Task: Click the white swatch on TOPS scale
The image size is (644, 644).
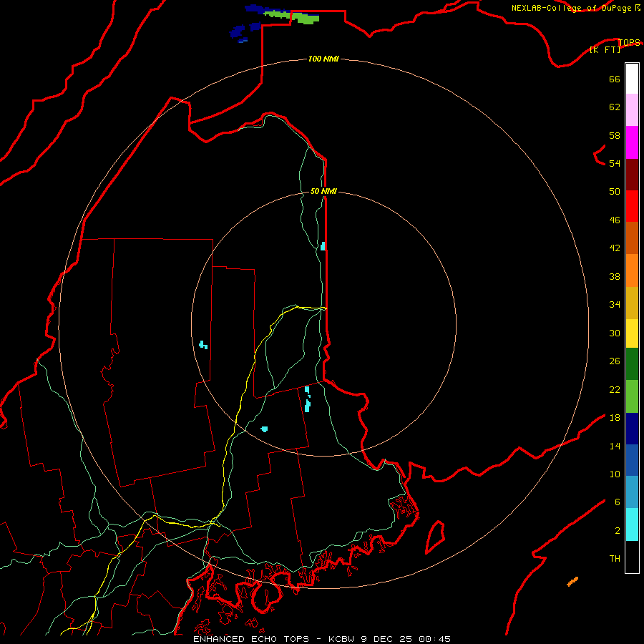Action: coord(632,79)
